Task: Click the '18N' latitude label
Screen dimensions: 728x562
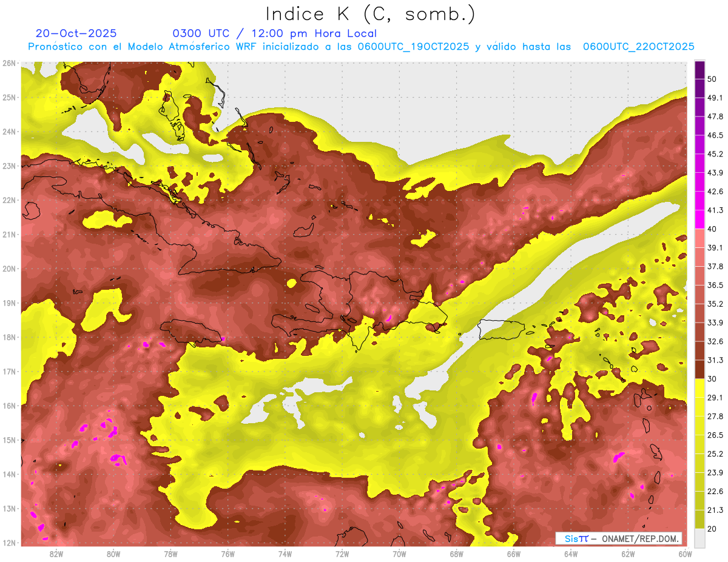Action: [9, 337]
